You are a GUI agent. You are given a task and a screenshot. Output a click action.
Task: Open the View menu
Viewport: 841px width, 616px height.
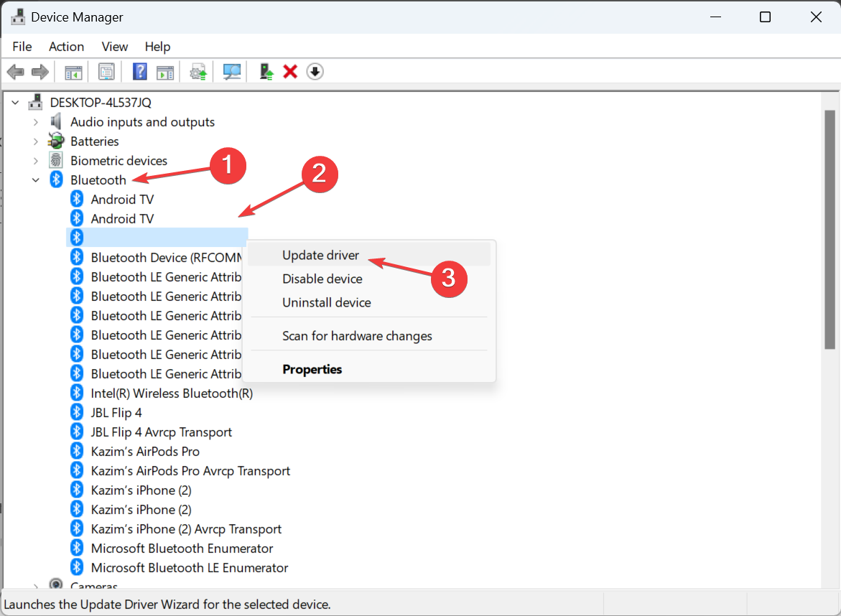tap(115, 47)
